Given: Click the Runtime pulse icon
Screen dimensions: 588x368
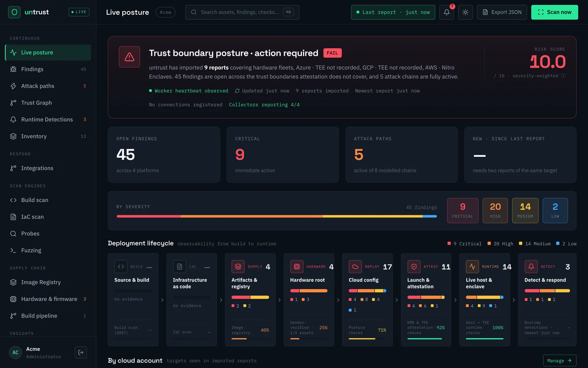Looking at the screenshot, I should tap(473, 266).
